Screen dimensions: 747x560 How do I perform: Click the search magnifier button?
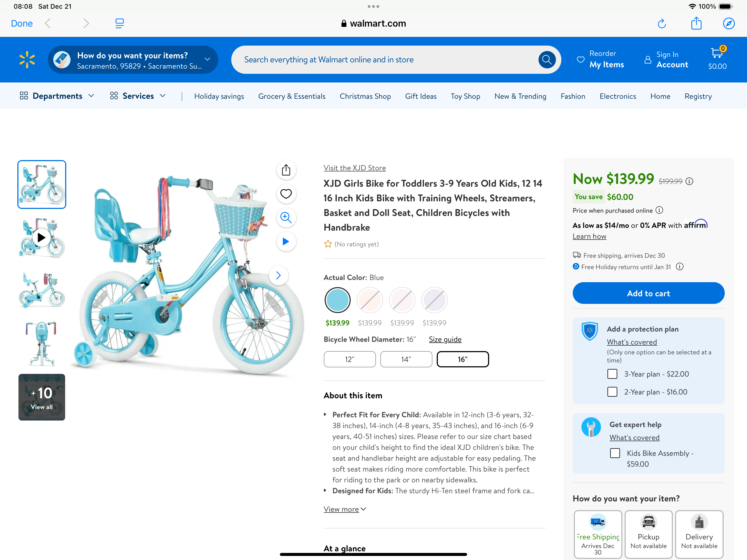click(547, 60)
